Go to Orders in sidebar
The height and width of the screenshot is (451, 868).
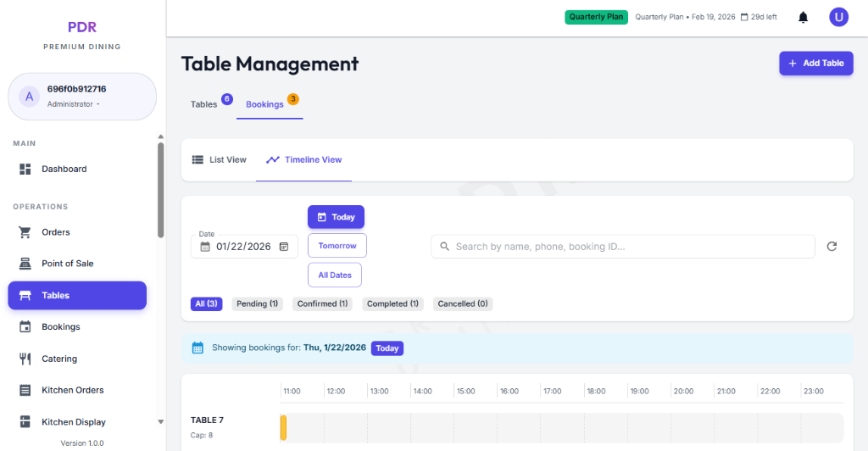56,232
